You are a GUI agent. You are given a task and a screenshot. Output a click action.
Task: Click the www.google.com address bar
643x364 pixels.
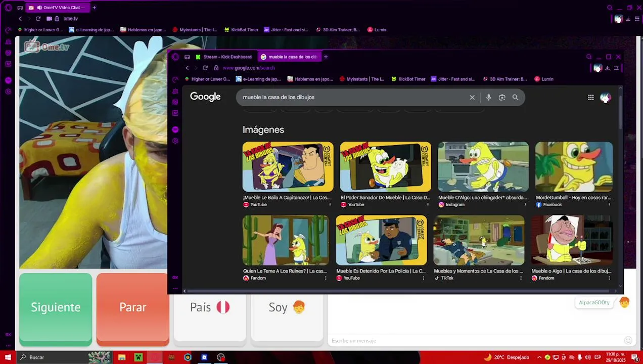248,68
